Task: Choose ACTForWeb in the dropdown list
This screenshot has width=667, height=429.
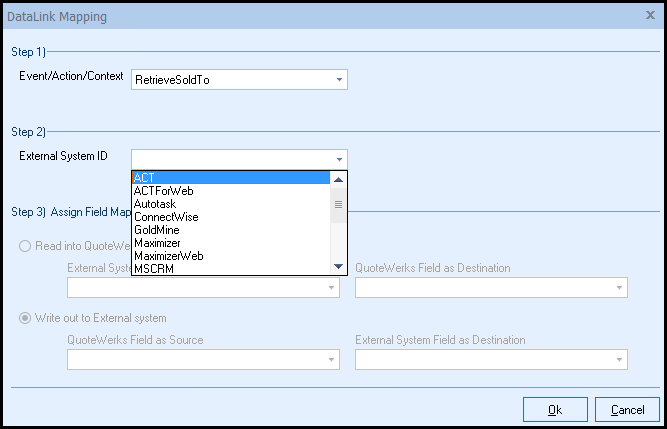Action: 230,191
